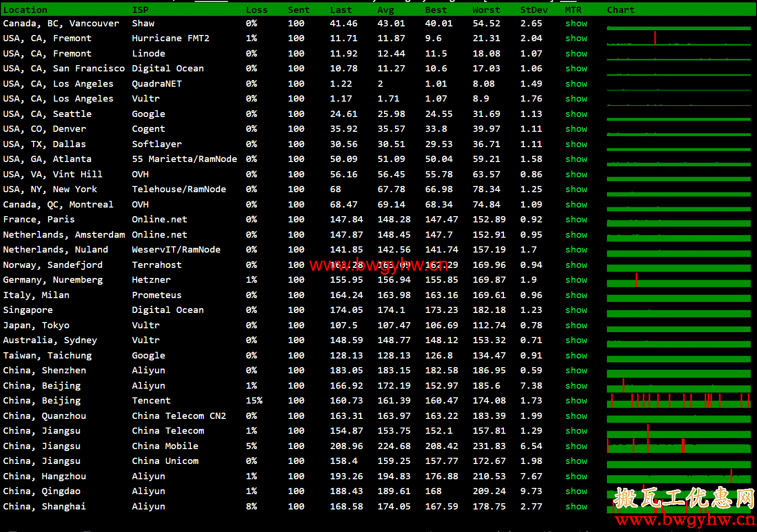The image size is (757, 532).
Task: Click the Location column header
Action: (25, 10)
